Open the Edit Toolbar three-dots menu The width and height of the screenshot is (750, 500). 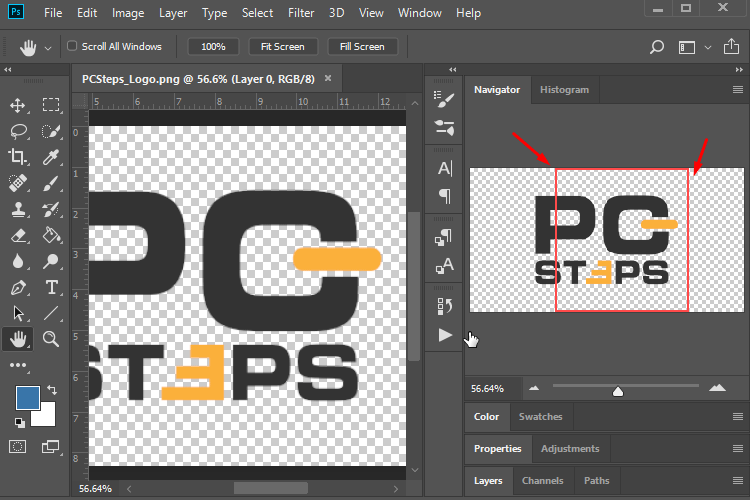tap(18, 366)
